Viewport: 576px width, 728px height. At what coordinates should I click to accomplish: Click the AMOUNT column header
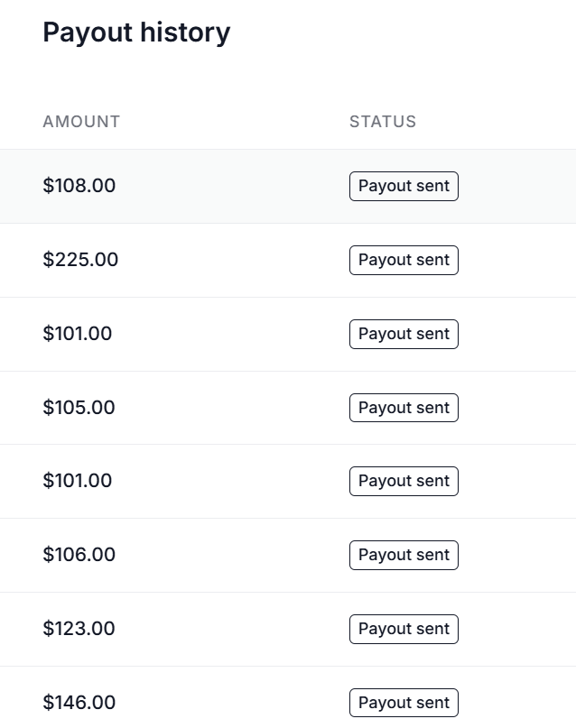click(x=81, y=122)
